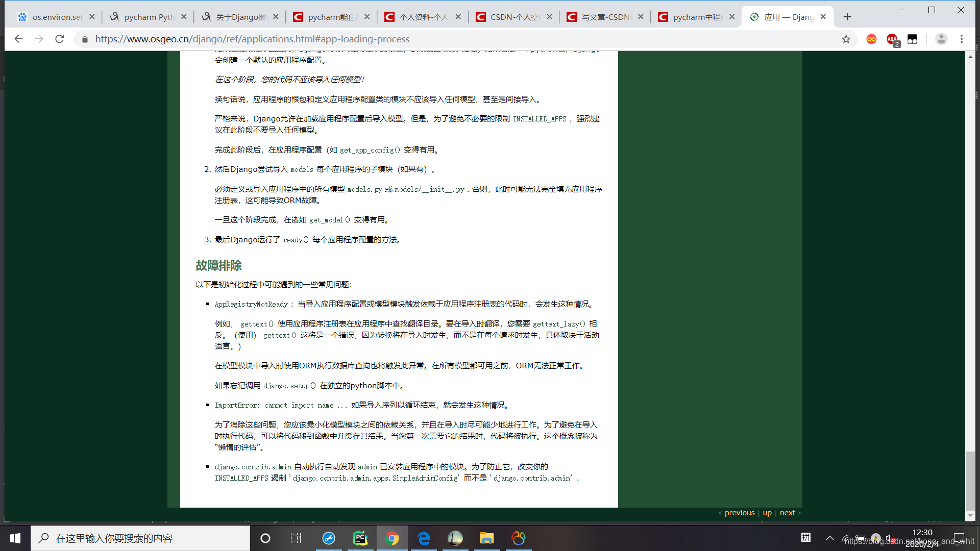980x551 pixels.
Task: Expand the hidden icons in system tray
Action: point(829,538)
